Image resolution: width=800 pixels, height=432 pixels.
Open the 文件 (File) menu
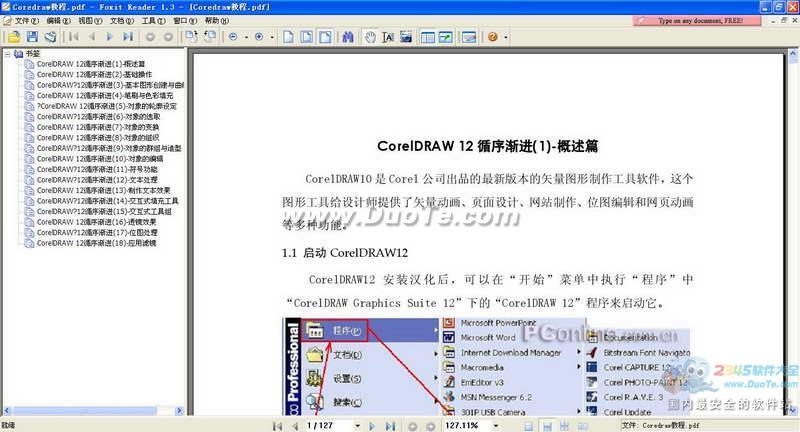[x=27, y=20]
